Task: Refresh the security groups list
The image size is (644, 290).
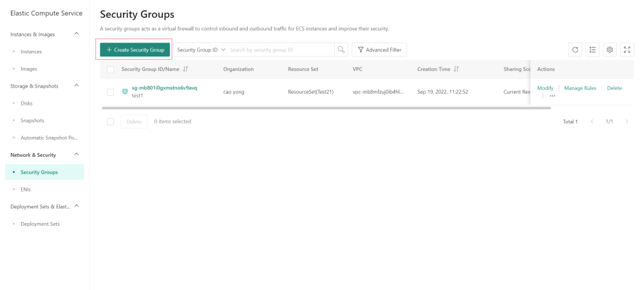Action: (575, 50)
